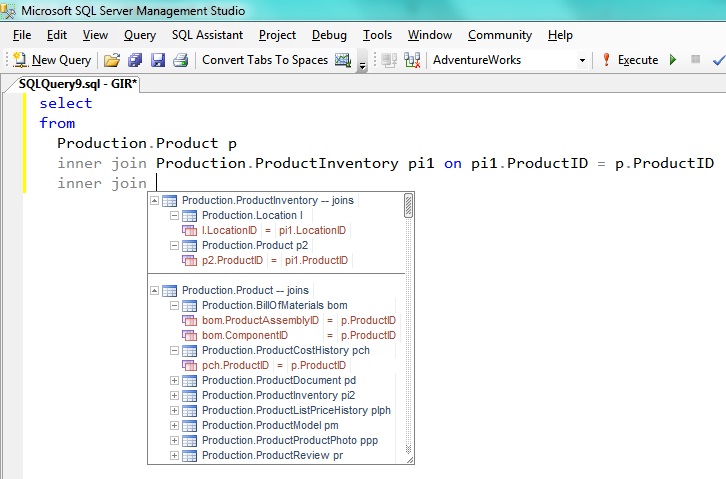726x479 pixels.
Task: Open the Community menu
Action: (x=500, y=35)
